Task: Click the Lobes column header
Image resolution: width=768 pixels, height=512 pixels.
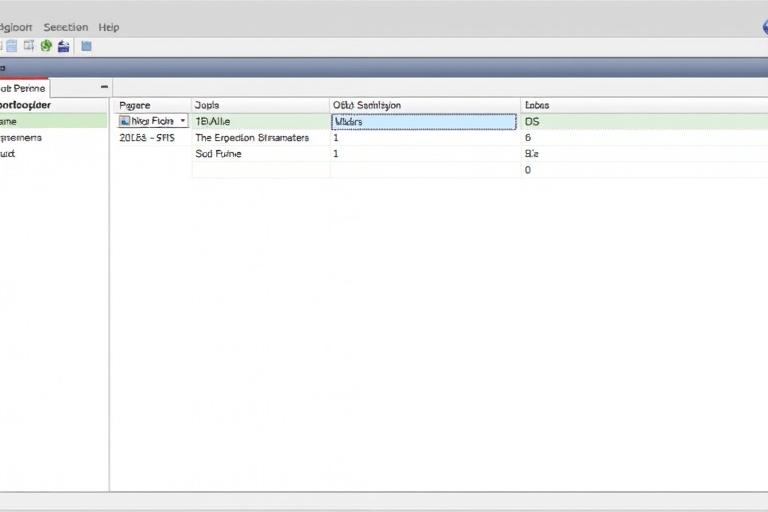Action: [x=536, y=104]
